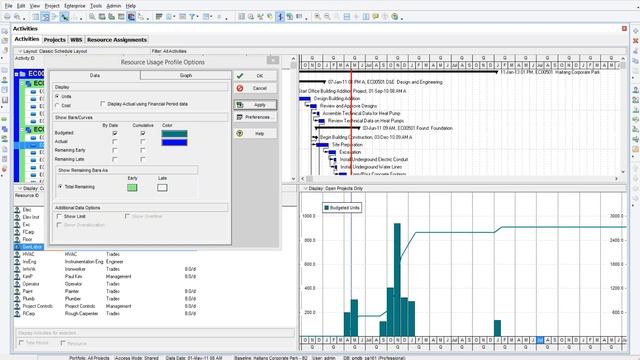Click the highlighted blue vertical-line toolbar icon
The height and width of the screenshot is (360, 640).
tap(280, 17)
